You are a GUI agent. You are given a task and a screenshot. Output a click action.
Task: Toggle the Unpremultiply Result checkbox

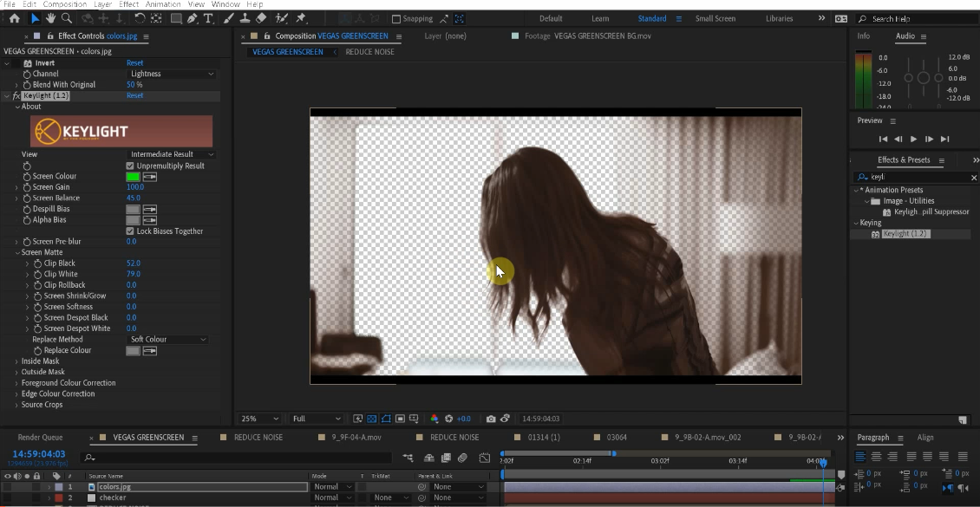pyautogui.click(x=130, y=166)
